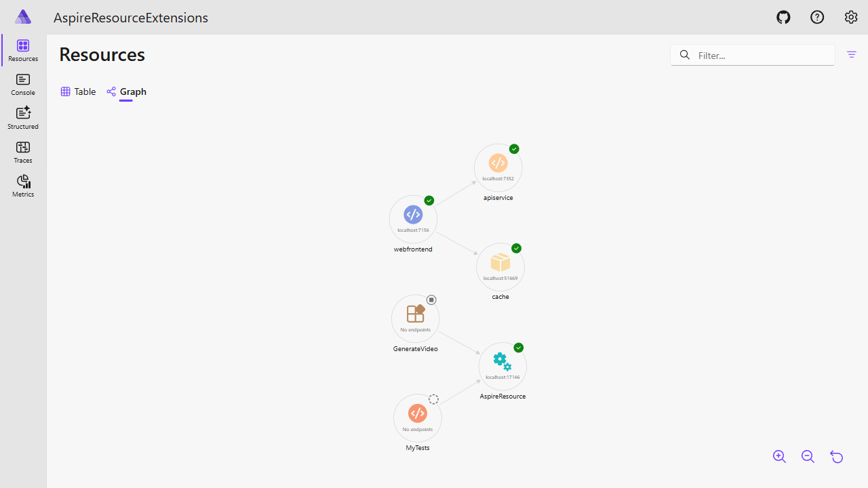Viewport: 868px width, 488px height.
Task: Select the webfrontend resource node
Action: click(413, 216)
